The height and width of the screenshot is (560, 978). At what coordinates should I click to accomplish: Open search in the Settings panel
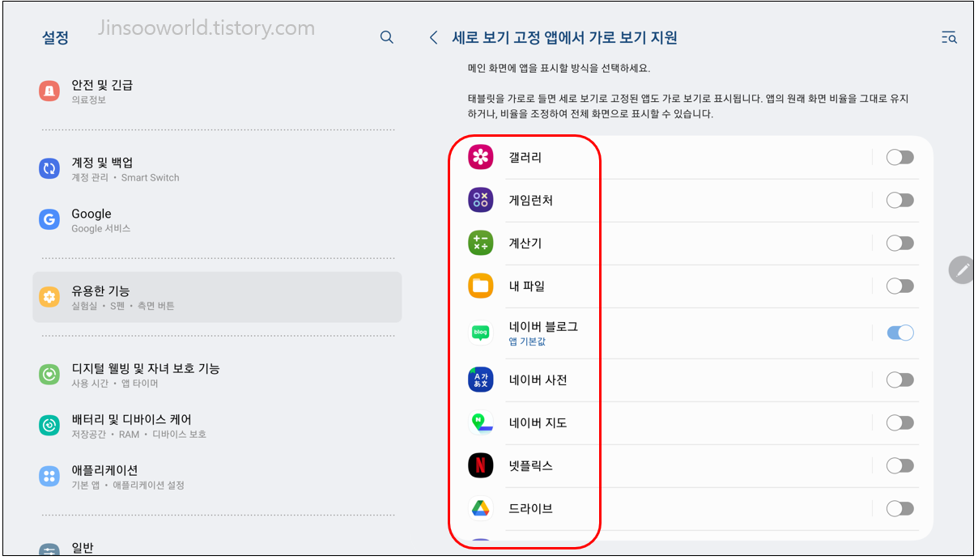tap(387, 37)
